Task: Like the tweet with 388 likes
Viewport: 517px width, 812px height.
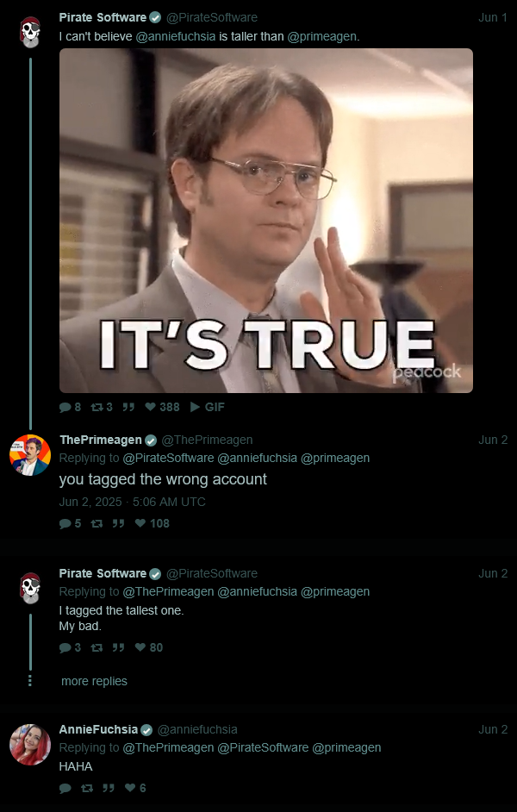Action: (x=150, y=407)
